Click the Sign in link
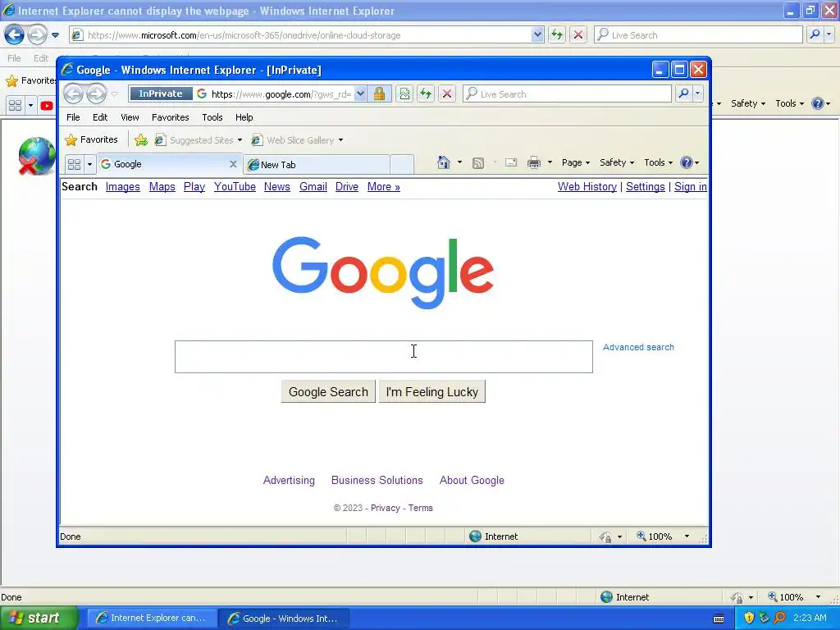 coord(690,186)
